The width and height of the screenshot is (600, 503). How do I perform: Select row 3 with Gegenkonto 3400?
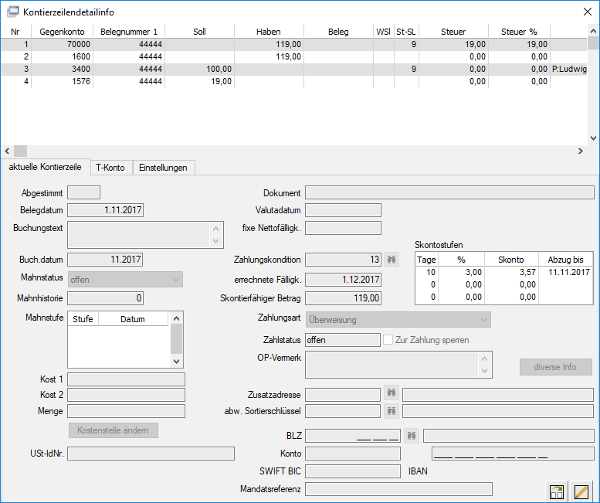click(x=294, y=69)
